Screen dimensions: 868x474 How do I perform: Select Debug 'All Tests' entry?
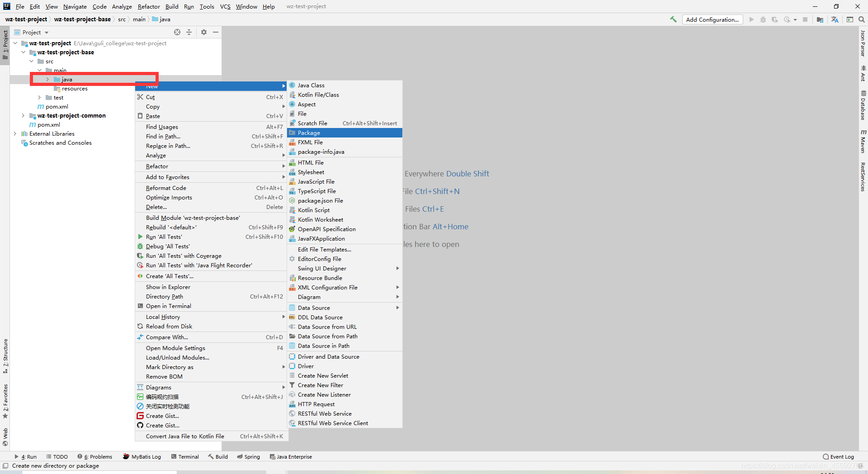[211, 246]
